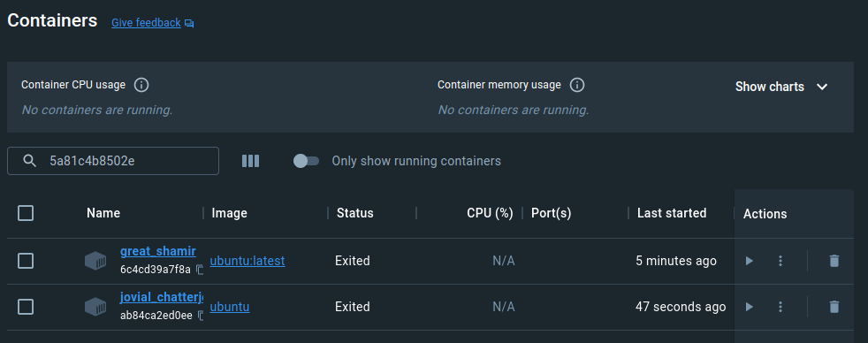This screenshot has height=343, width=868.
Task: Show info about Container CPU usage
Action: [141, 85]
